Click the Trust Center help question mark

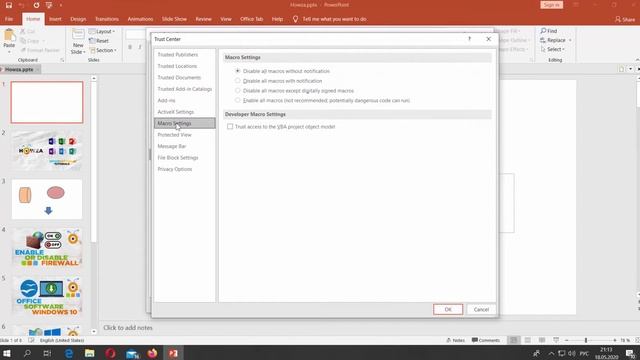[469, 39]
